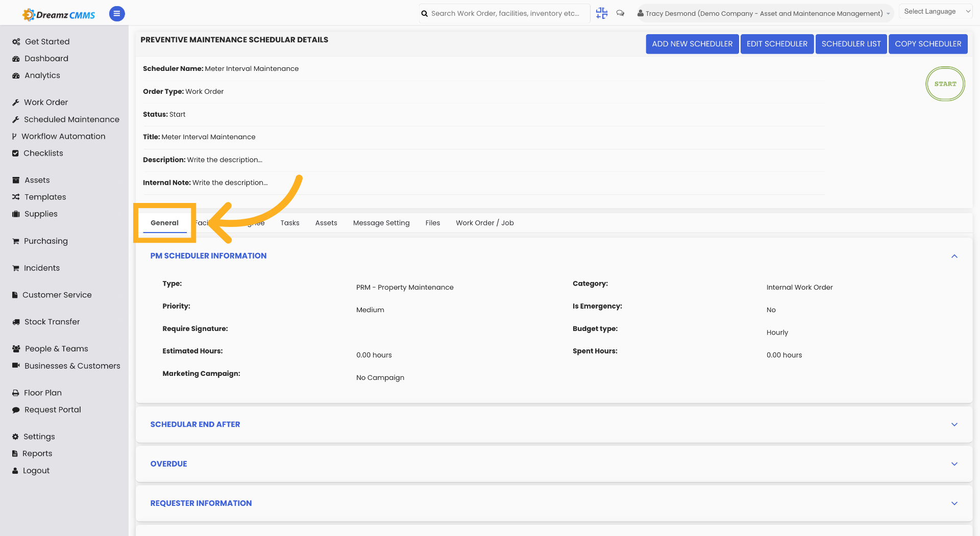Viewport: 980px width, 536px height.
Task: Click the round START status stamp
Action: [x=945, y=84]
